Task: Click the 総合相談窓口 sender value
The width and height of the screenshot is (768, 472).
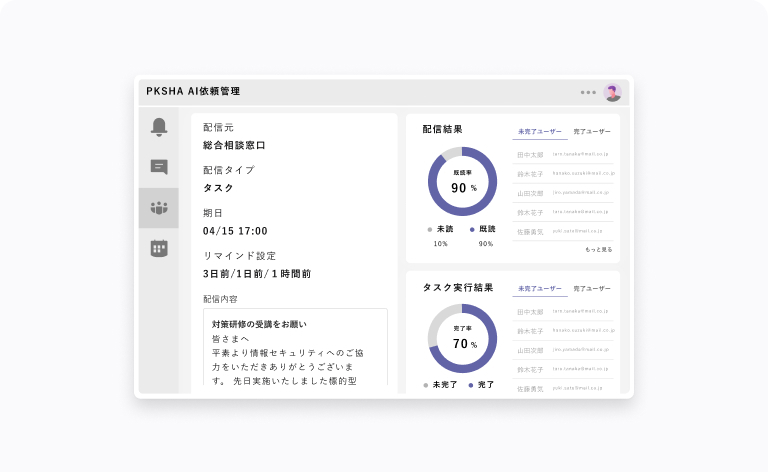Action: click(x=234, y=145)
